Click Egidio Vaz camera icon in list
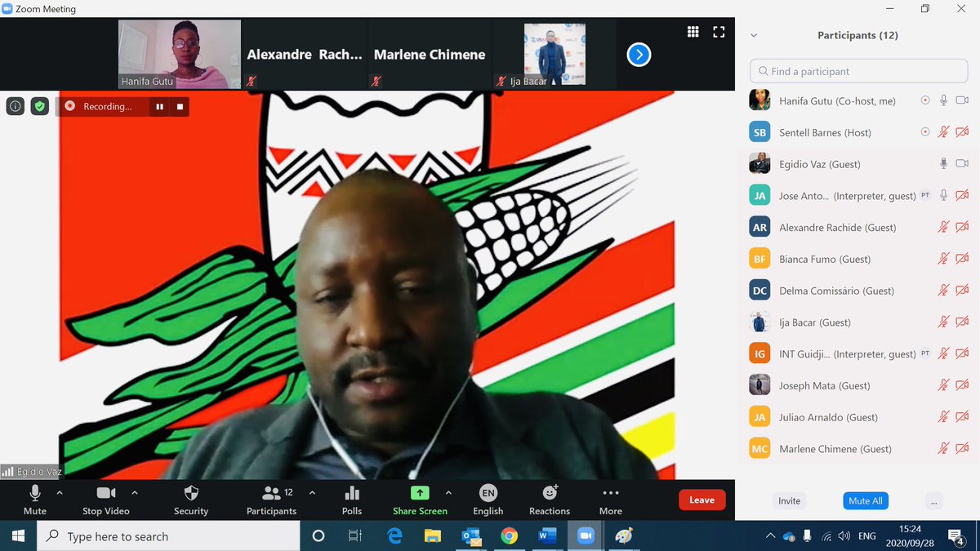 [962, 164]
